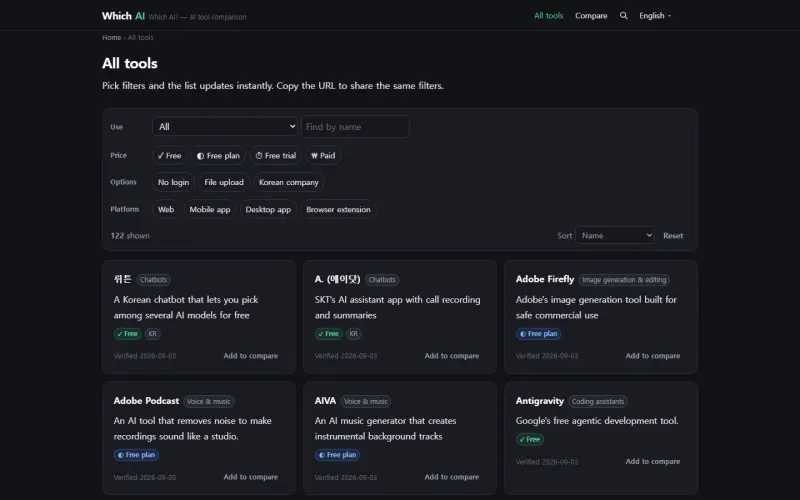Click the Free badge on 뤼튼 card
This screenshot has height=500, width=800.
pyautogui.click(x=128, y=334)
